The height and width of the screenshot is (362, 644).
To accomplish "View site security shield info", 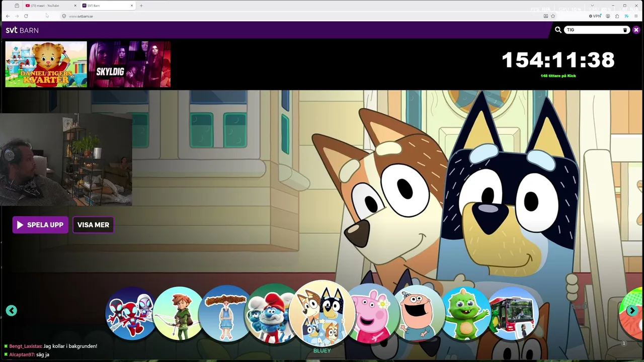I will (64, 16).
